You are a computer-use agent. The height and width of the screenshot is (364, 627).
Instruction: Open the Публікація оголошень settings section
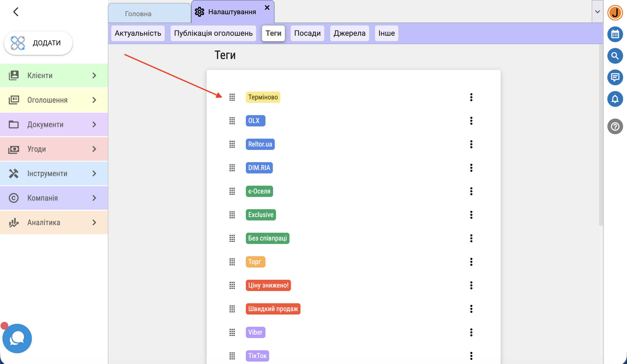213,33
